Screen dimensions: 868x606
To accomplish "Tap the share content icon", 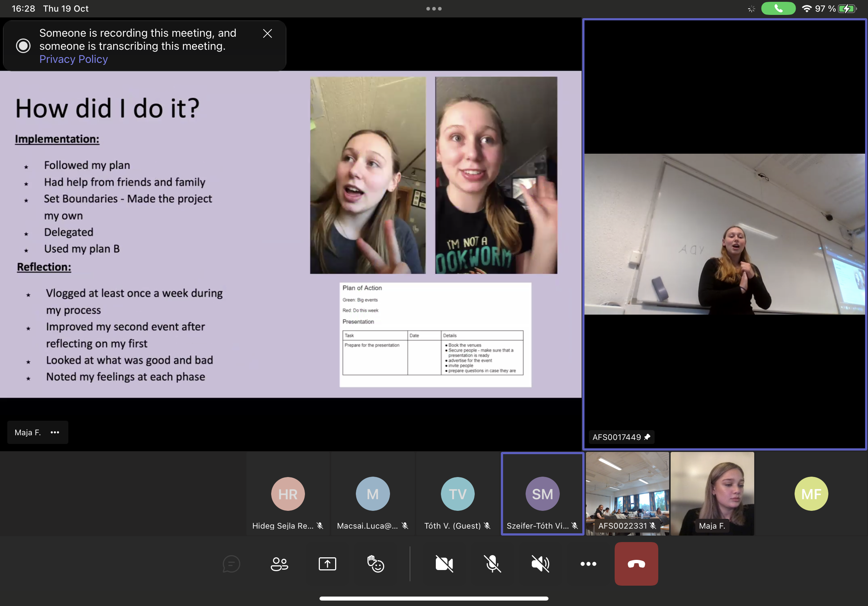I will coord(327,564).
